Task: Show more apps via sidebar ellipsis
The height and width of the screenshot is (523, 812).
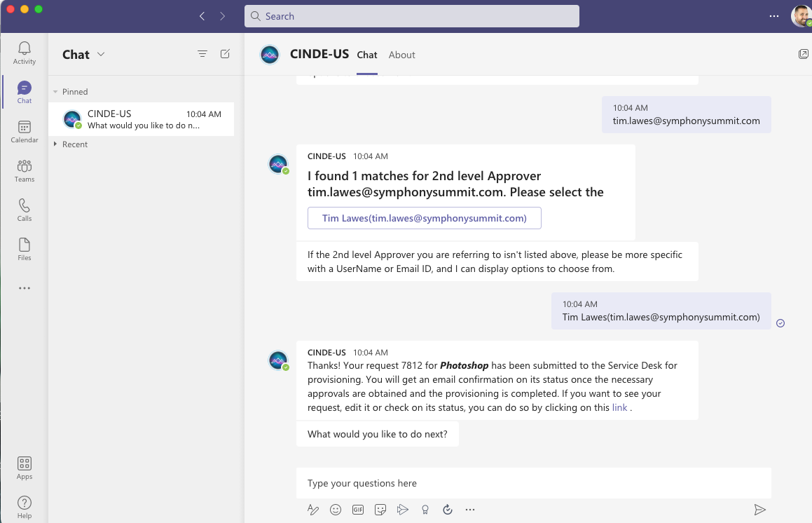Action: [25, 288]
